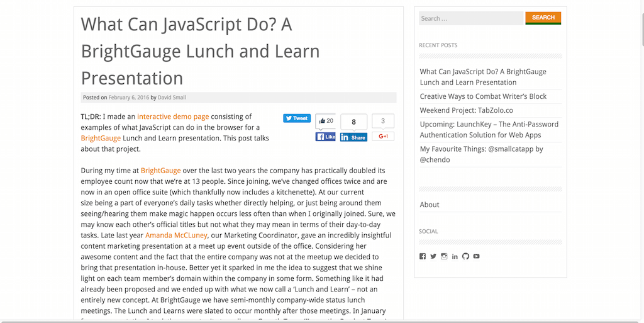Open the 'Weekend Project: TabZolo.co' post
The height and width of the screenshot is (323, 644).
click(x=466, y=110)
